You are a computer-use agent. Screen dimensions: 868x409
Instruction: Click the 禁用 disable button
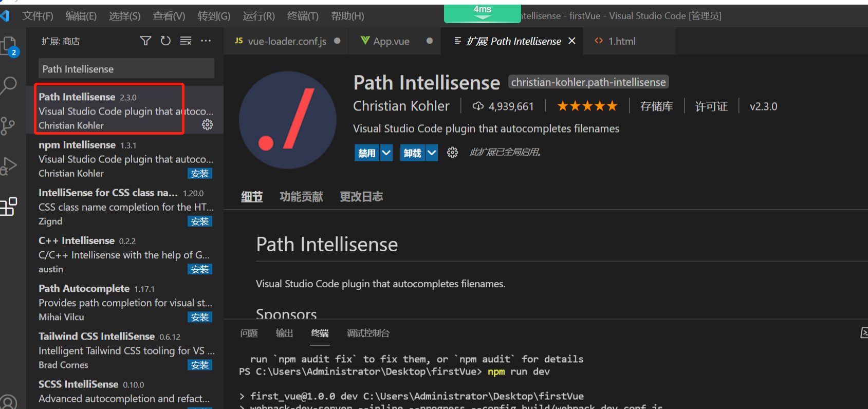click(x=367, y=153)
